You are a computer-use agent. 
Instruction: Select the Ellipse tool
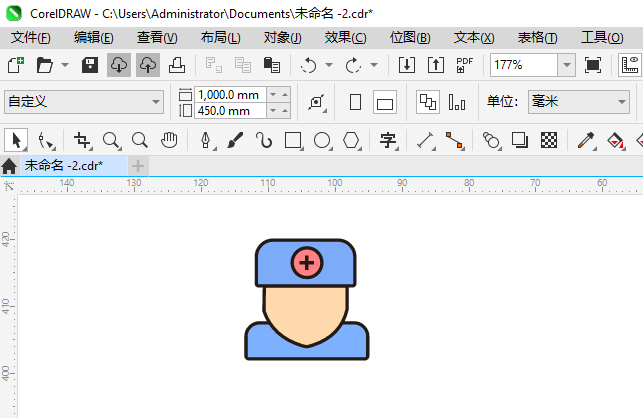tap(322, 141)
